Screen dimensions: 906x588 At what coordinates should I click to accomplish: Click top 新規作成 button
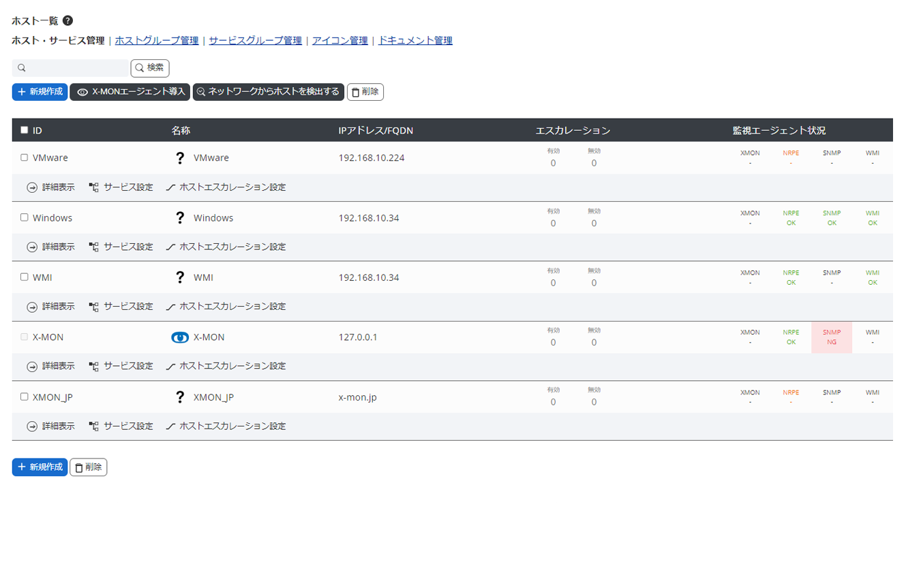coord(40,92)
